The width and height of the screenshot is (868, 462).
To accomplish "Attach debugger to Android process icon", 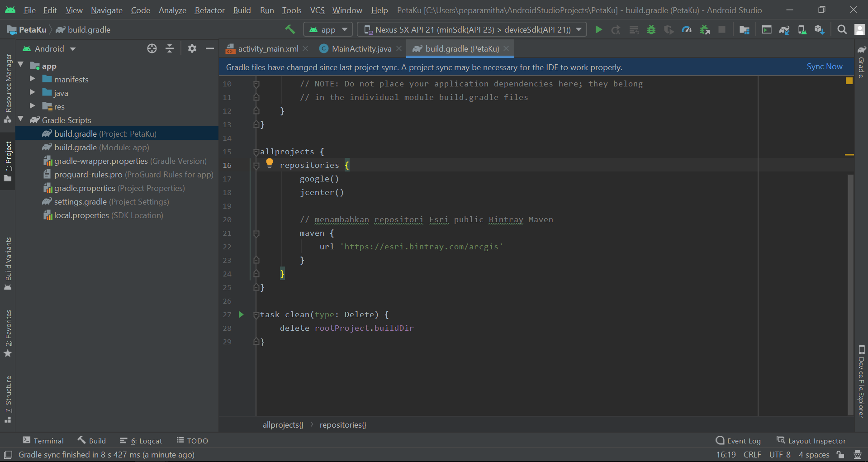I will pos(705,30).
